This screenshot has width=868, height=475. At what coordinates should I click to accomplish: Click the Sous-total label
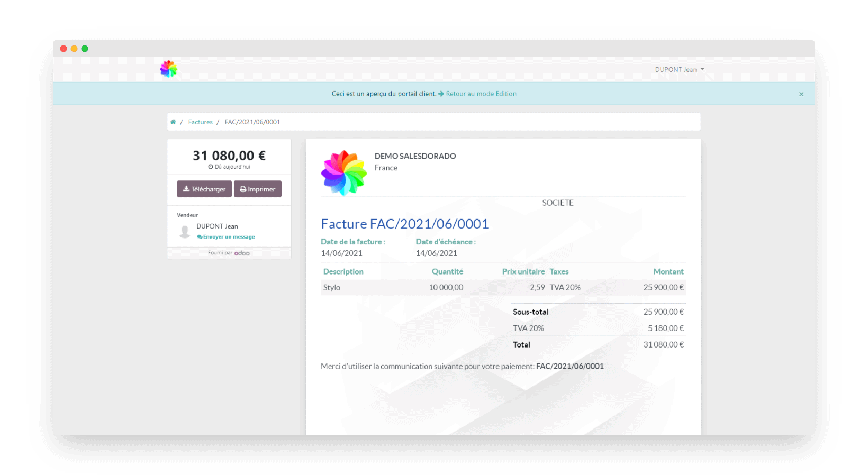[531, 312]
